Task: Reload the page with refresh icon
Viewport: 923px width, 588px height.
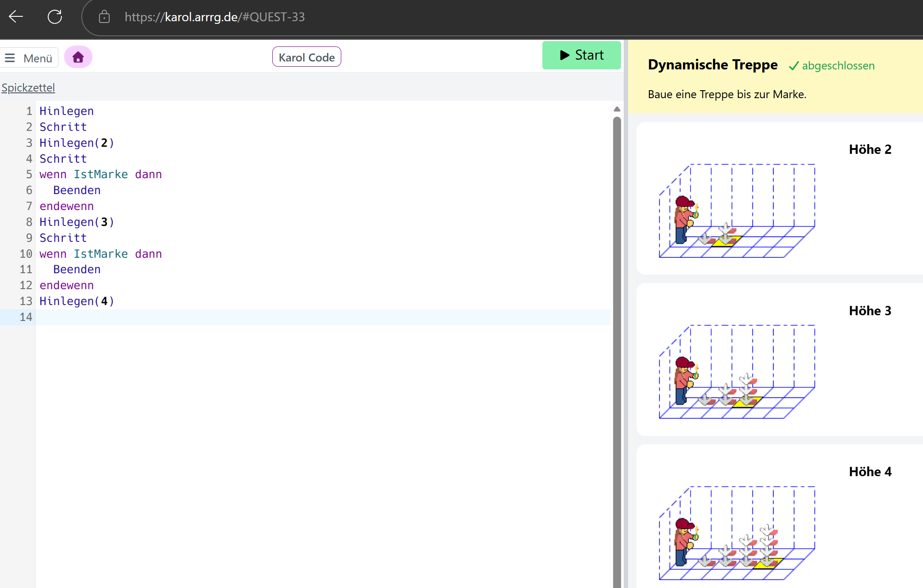Action: tap(55, 17)
